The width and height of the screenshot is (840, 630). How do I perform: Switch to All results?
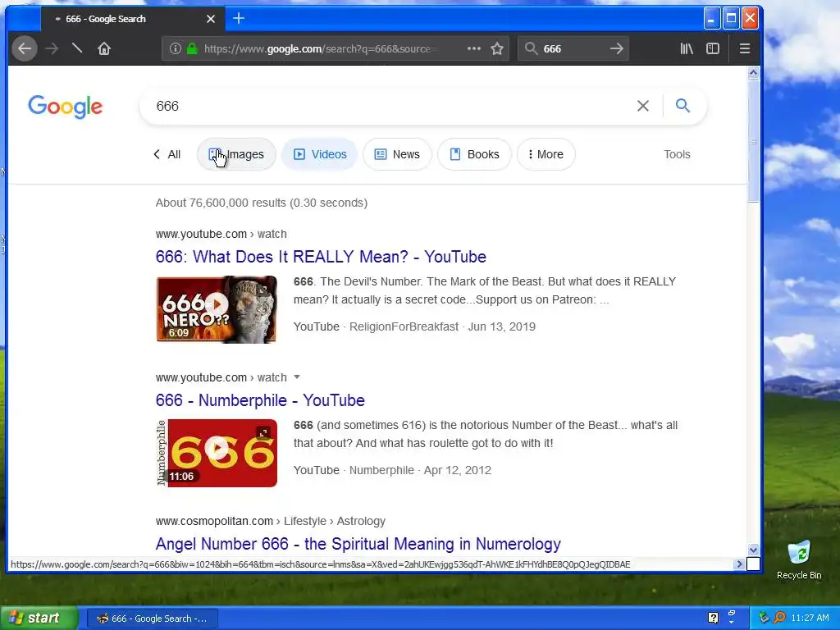167,154
